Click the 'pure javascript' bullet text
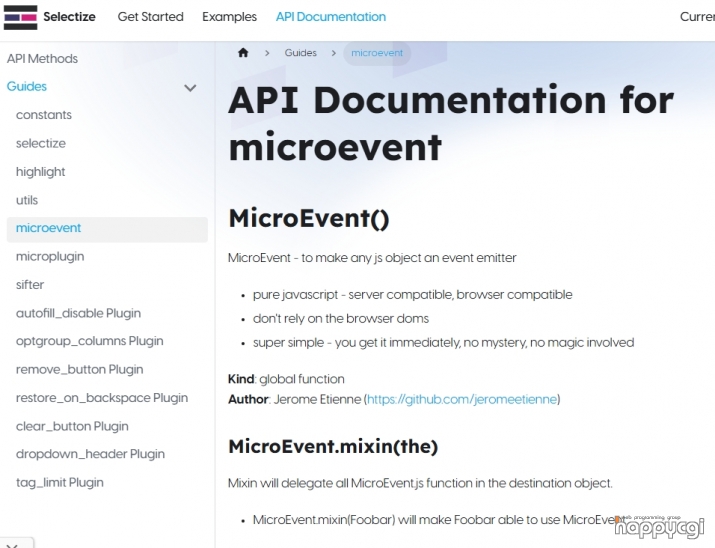The image size is (715, 548). click(413, 295)
